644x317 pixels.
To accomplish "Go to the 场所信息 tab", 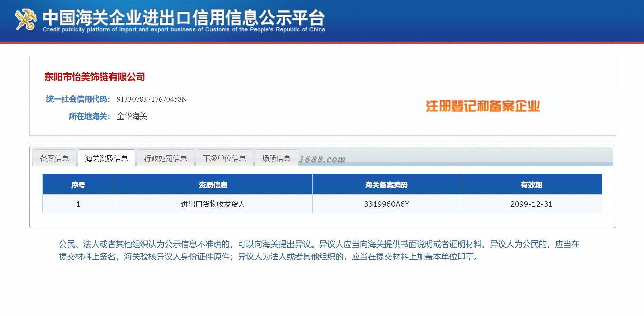I will 276,158.
